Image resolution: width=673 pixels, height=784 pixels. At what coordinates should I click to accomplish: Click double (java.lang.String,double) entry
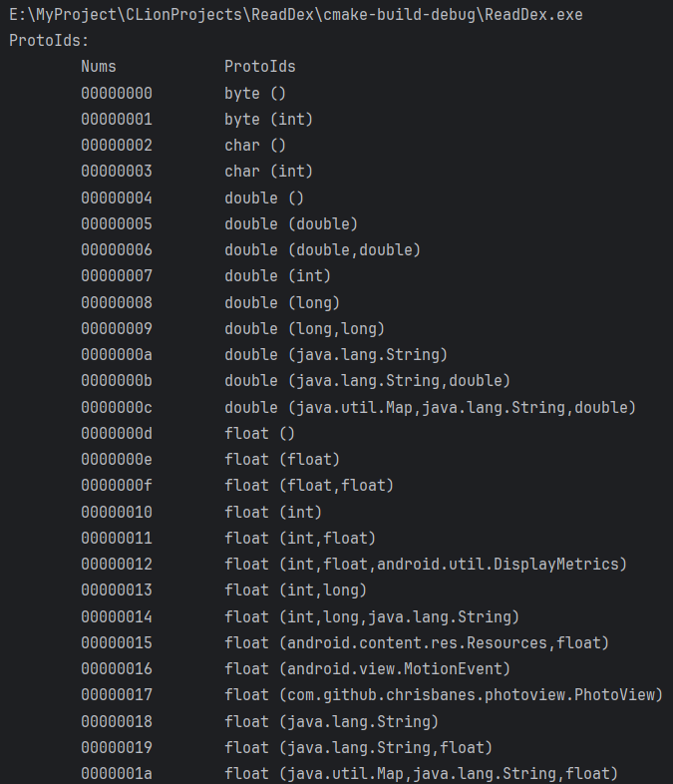point(367,381)
